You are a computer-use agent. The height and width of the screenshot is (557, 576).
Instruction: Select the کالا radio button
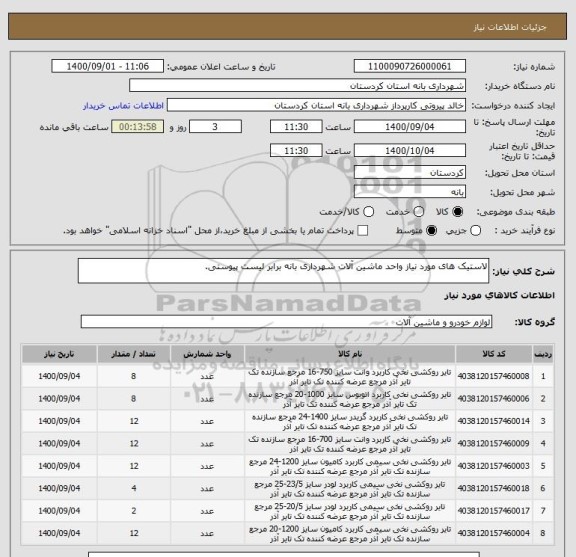coord(458,212)
